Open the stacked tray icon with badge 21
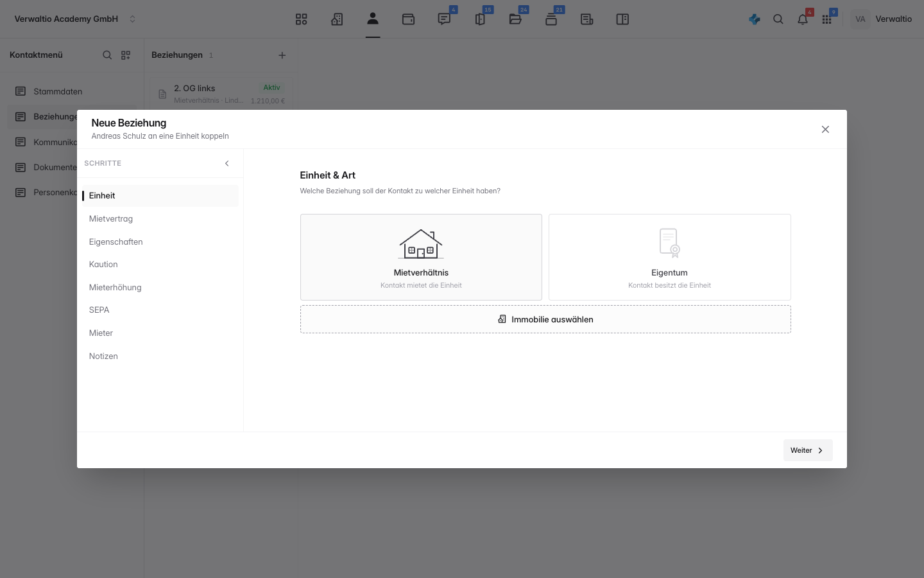The image size is (924, 578). point(551,19)
